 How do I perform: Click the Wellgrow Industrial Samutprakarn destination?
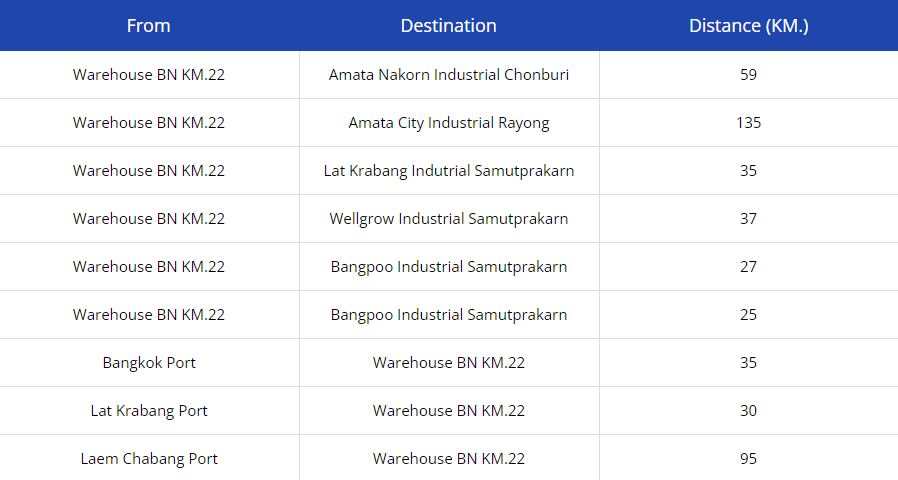click(x=448, y=219)
